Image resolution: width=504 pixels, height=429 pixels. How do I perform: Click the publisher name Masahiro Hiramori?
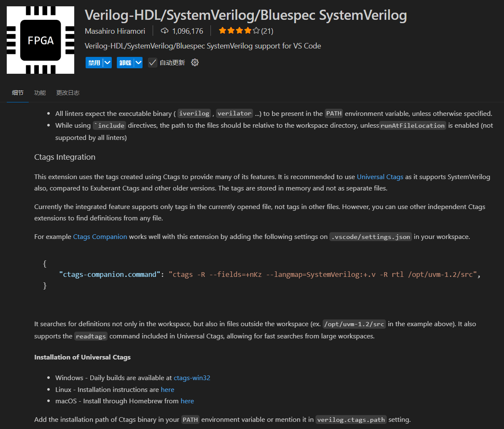pos(115,31)
